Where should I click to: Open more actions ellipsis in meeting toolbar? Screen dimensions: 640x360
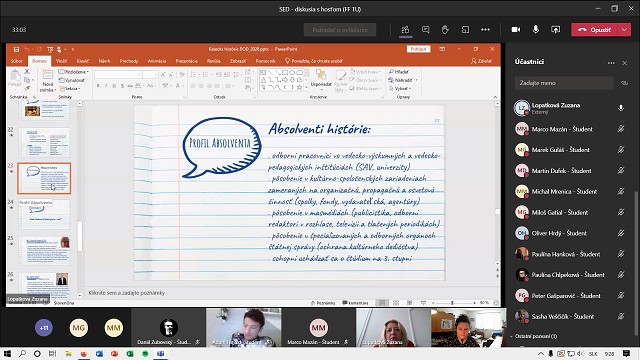point(485,30)
